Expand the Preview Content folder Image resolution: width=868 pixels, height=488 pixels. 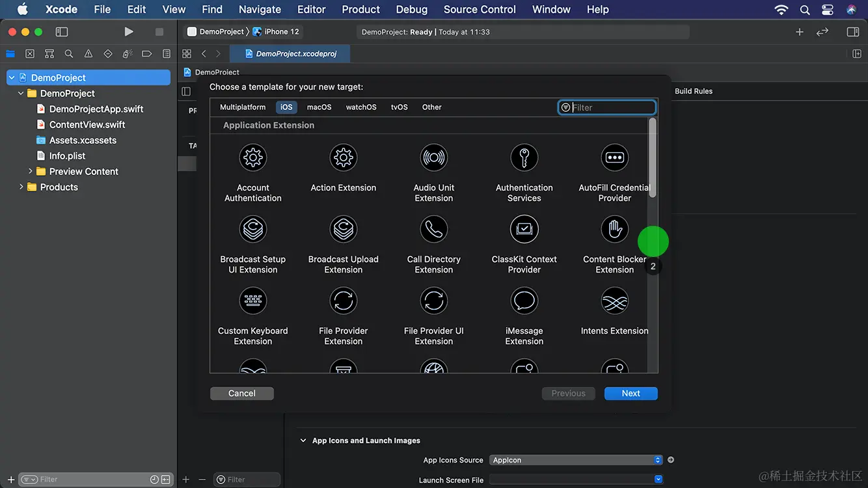coord(30,171)
